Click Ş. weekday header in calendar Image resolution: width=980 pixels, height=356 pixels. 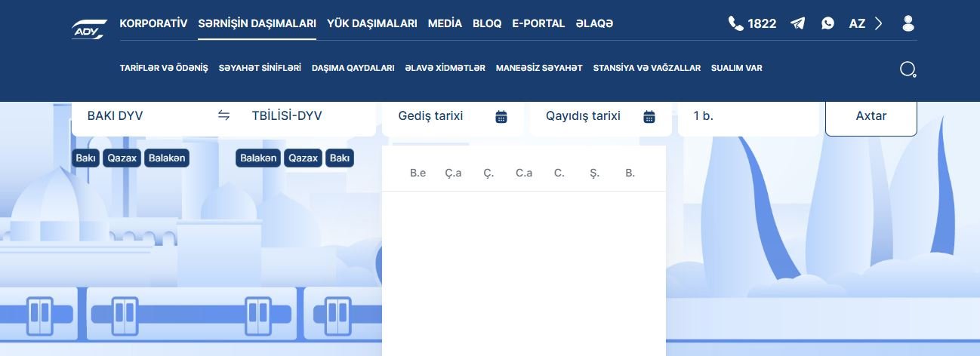[595, 173]
